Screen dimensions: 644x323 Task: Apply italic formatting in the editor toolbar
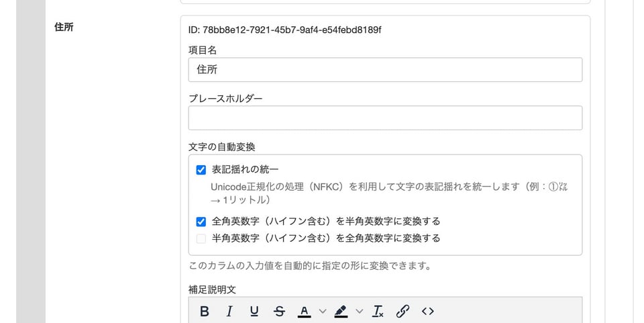(x=229, y=311)
